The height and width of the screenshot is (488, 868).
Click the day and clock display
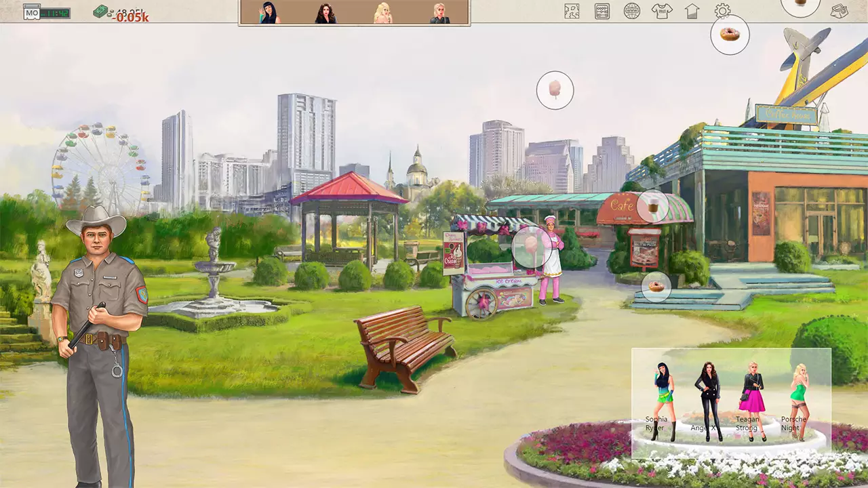pyautogui.click(x=47, y=12)
